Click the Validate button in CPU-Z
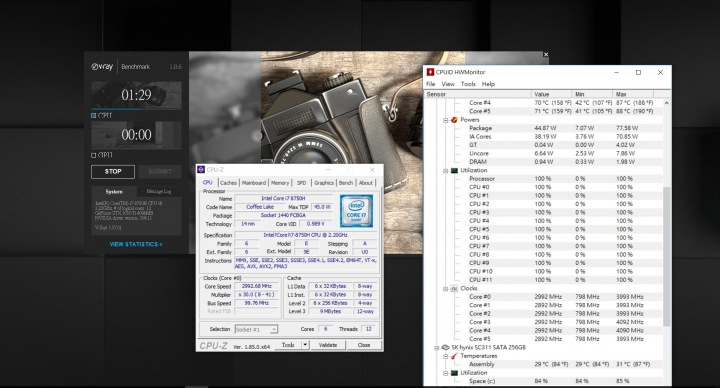Viewport: 720px width, 388px height. click(328, 345)
